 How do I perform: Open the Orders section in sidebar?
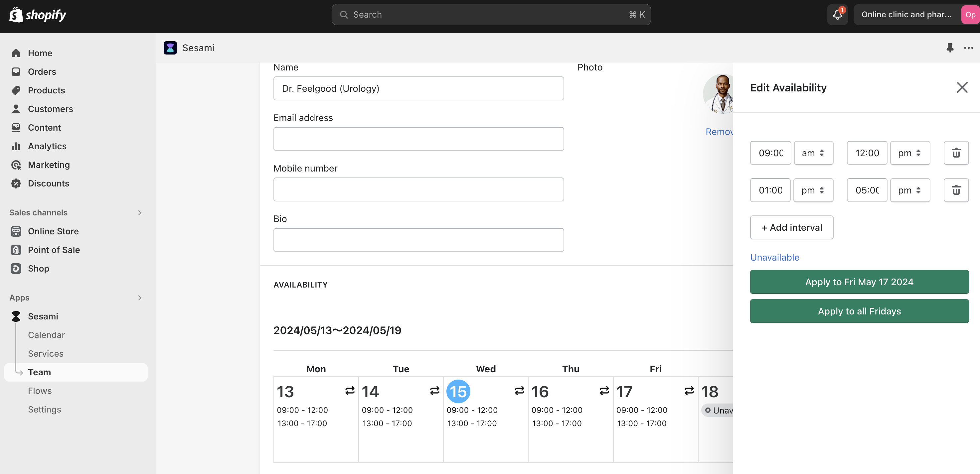click(x=42, y=71)
